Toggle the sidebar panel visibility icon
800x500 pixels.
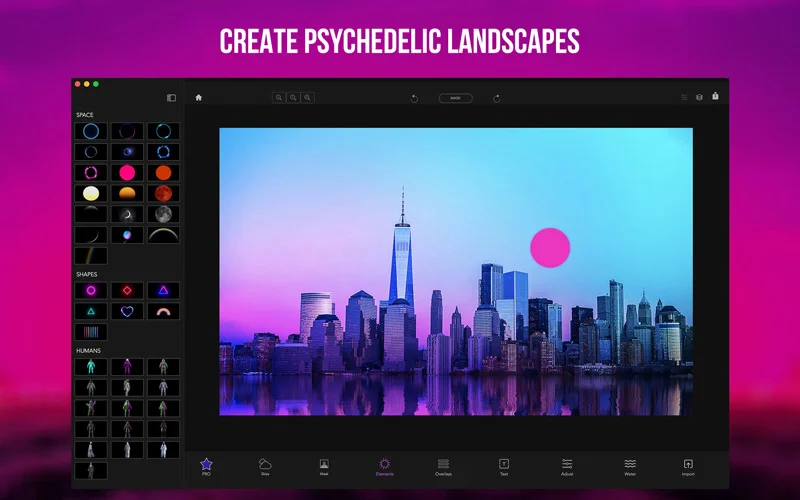pos(171,98)
